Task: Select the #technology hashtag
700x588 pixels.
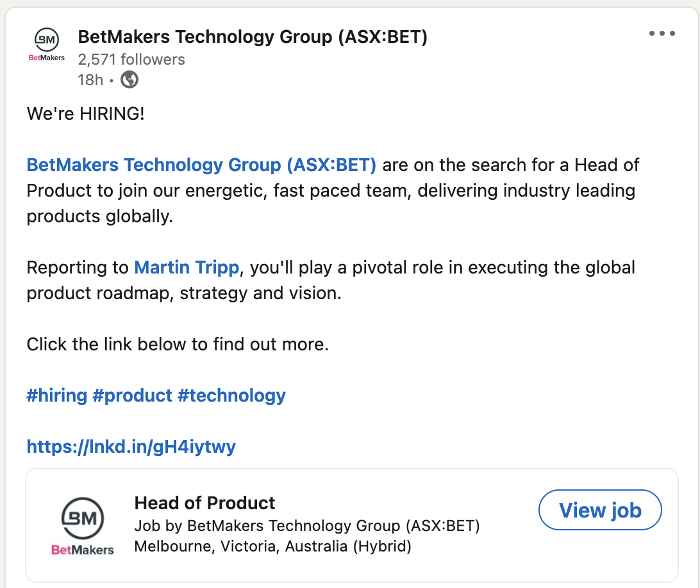Action: click(x=231, y=395)
